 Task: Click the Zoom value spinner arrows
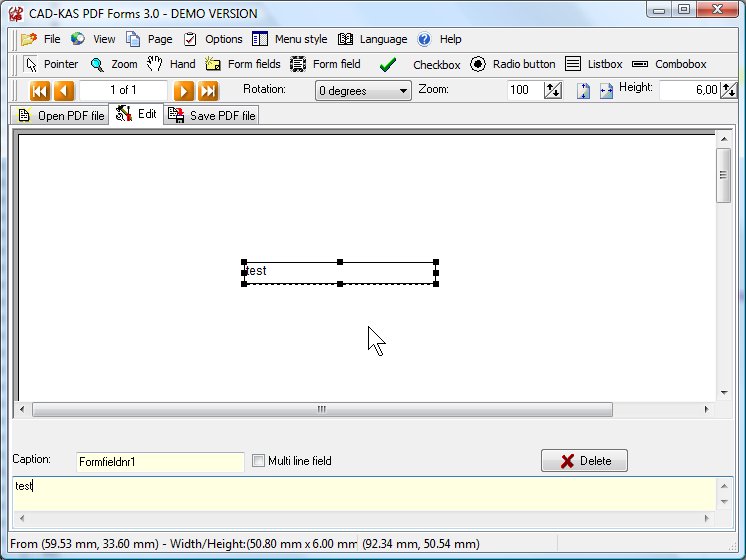(x=552, y=91)
